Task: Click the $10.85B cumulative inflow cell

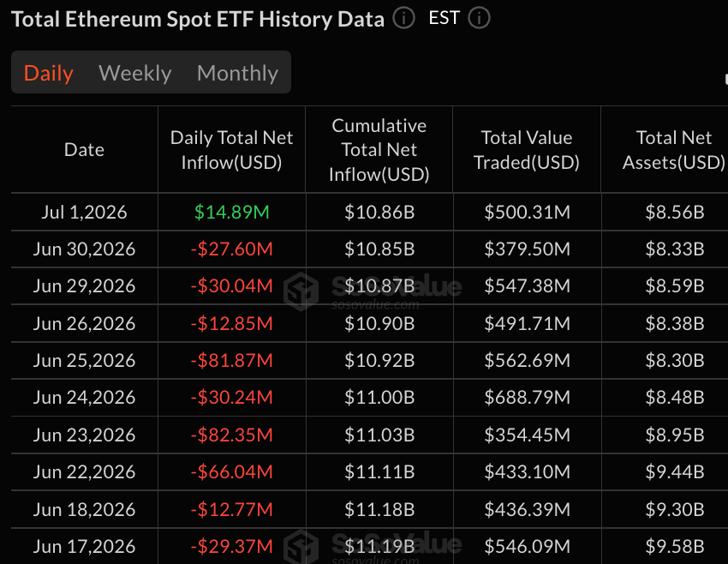Action: click(x=379, y=249)
